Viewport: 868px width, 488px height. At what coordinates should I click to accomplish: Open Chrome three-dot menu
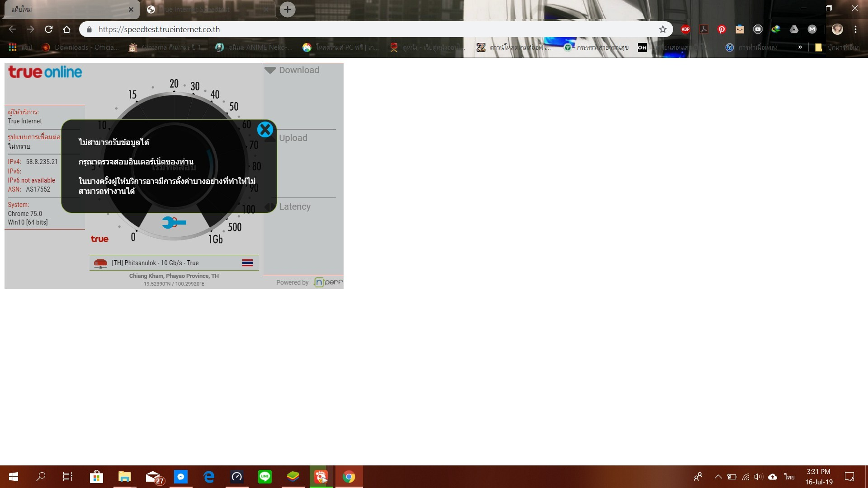click(x=855, y=29)
